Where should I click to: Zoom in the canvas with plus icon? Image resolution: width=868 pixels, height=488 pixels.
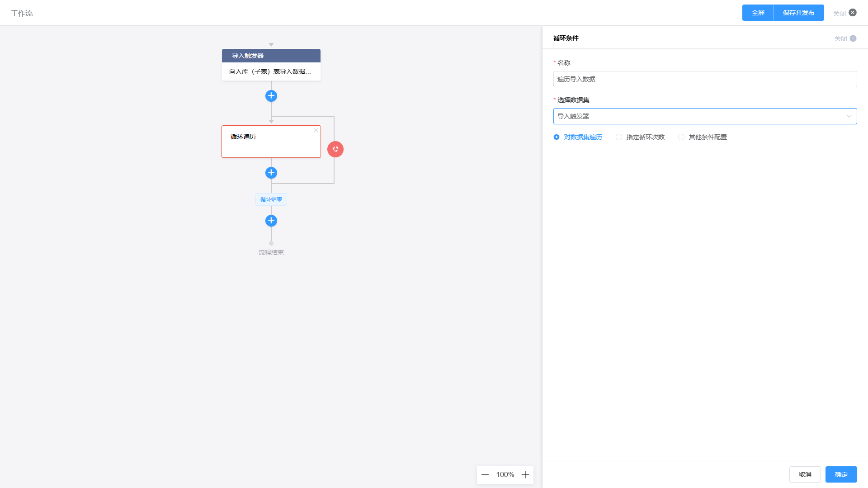pyautogui.click(x=525, y=474)
